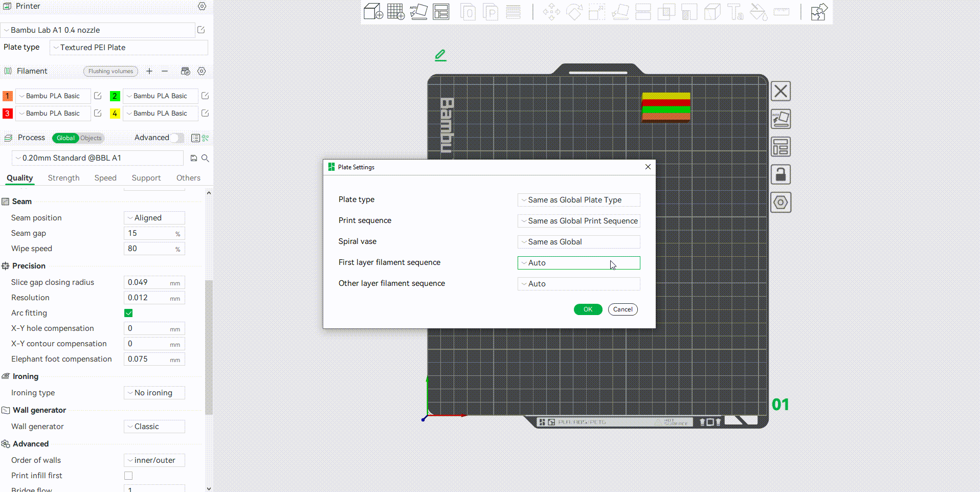Select the Scale tool
The image size is (980, 492).
pos(597,12)
